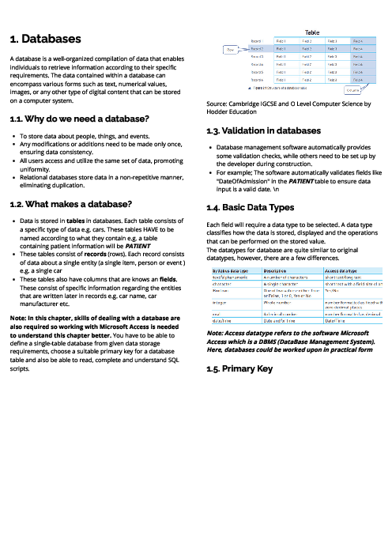Click the "Yes/No" Access datatype cell

331,291
